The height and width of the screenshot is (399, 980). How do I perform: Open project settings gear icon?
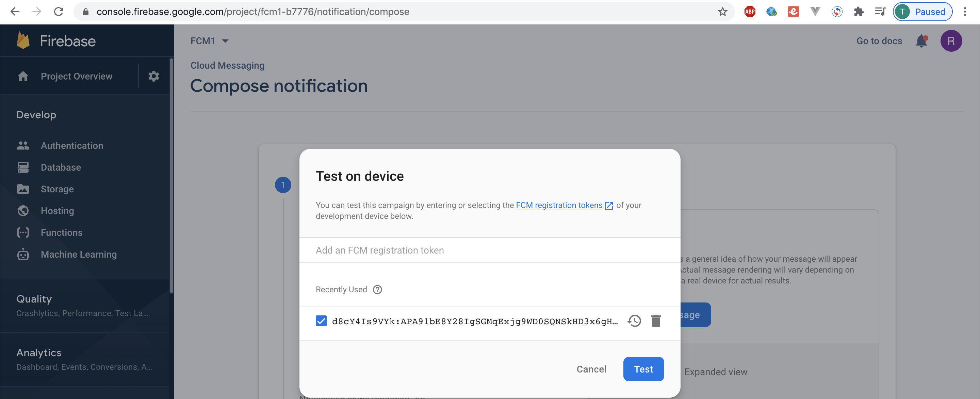click(x=153, y=76)
